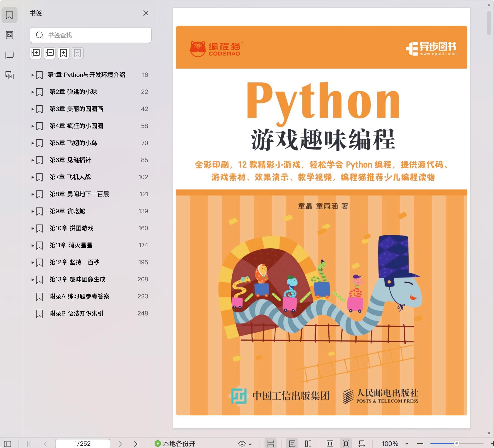Jump to 第3章 美丽的圆圈画
The width and height of the screenshot is (494, 448).
click(76, 109)
